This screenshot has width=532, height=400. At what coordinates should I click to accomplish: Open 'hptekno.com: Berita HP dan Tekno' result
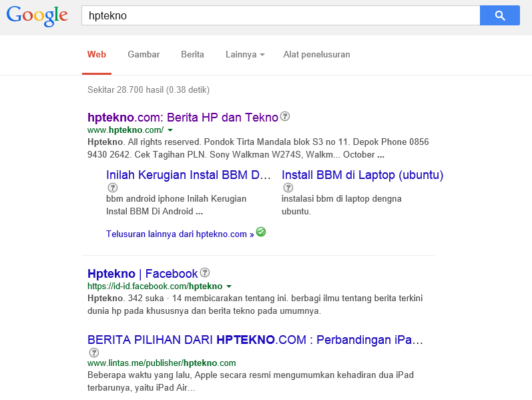pyautogui.click(x=183, y=117)
